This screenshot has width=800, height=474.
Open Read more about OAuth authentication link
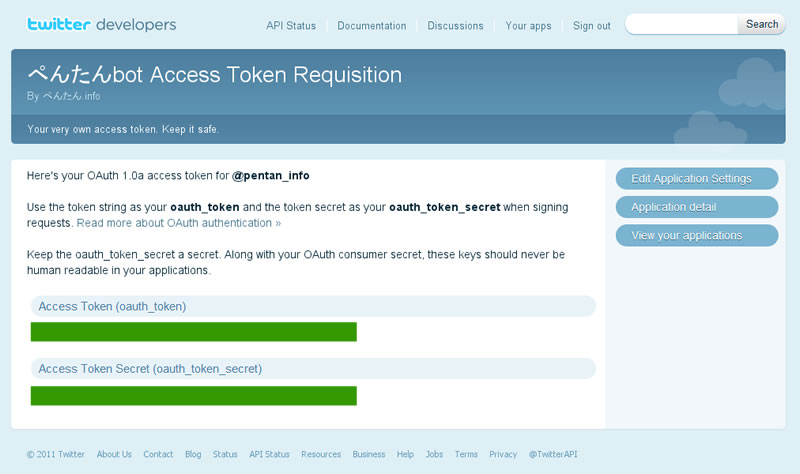(179, 223)
